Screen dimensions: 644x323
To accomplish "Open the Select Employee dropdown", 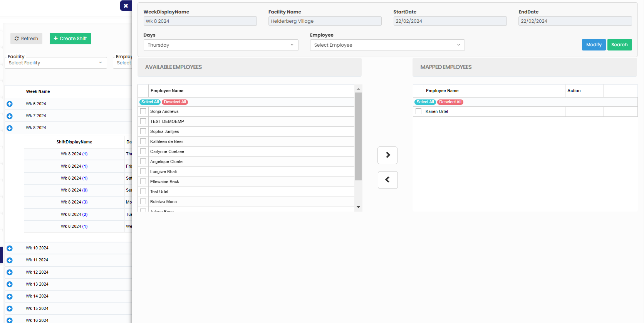I will pyautogui.click(x=387, y=45).
